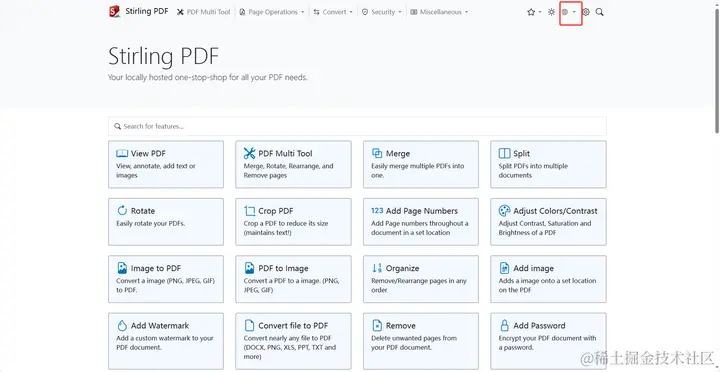Click the Search for features field
Screen dimensions: 720x372
(357, 126)
